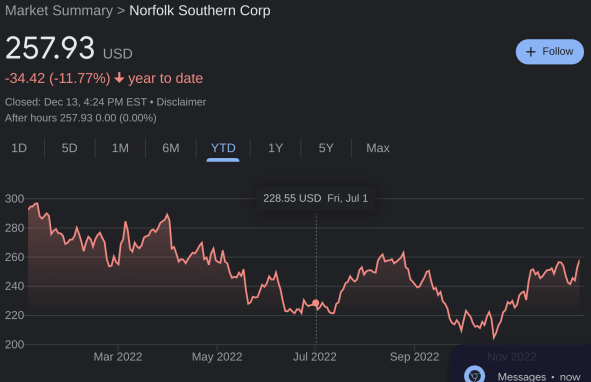The image size is (591, 382).
Task: Open the Chrome icon in Messages notification
Action: point(475,374)
